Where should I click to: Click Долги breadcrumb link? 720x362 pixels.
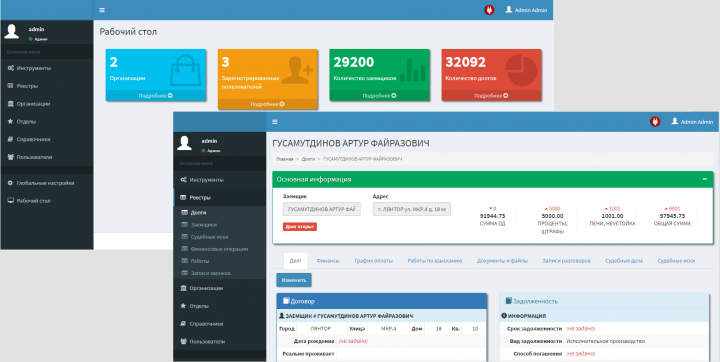(308, 159)
